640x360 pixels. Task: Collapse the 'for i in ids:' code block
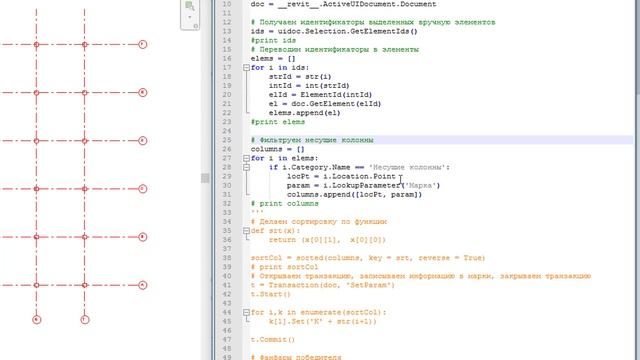click(x=246, y=68)
